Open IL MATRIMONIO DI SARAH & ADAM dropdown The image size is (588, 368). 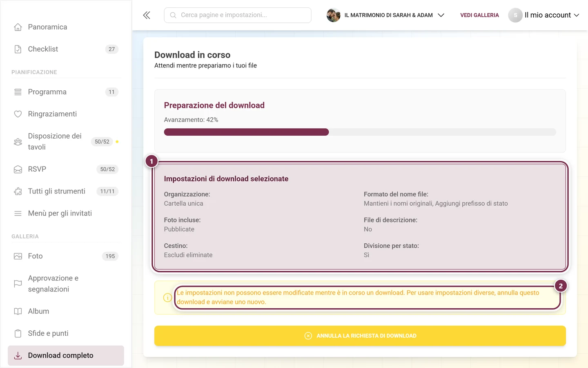pyautogui.click(x=385, y=15)
